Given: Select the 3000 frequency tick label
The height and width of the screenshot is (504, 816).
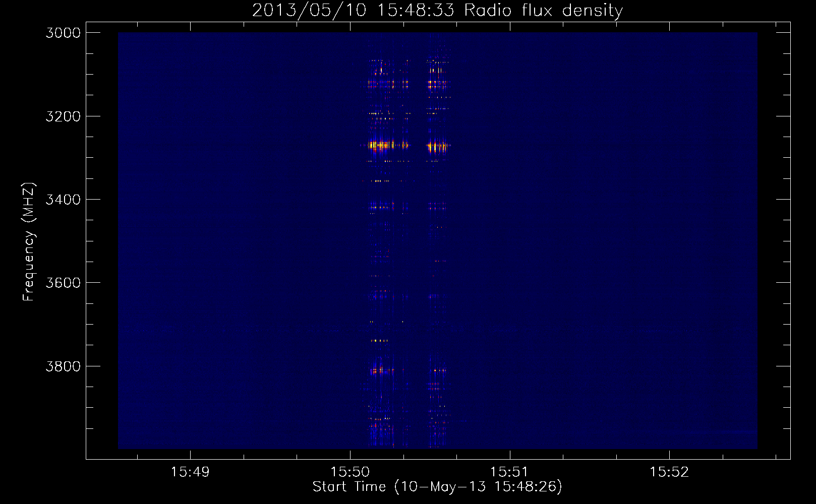Looking at the screenshot, I should (x=63, y=33).
